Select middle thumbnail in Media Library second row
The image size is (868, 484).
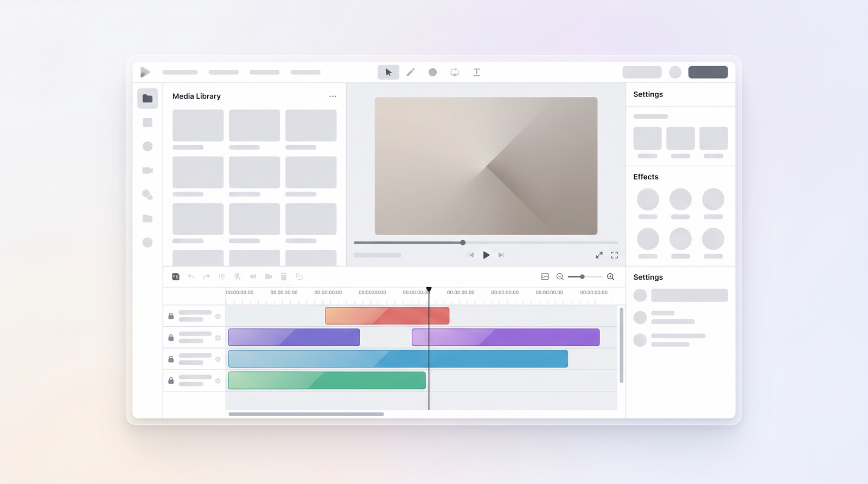click(254, 172)
